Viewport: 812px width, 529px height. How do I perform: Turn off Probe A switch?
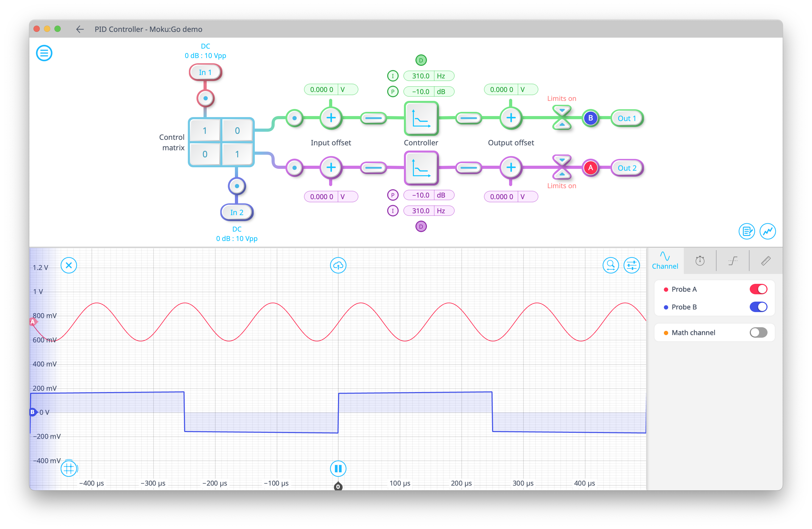(x=758, y=289)
